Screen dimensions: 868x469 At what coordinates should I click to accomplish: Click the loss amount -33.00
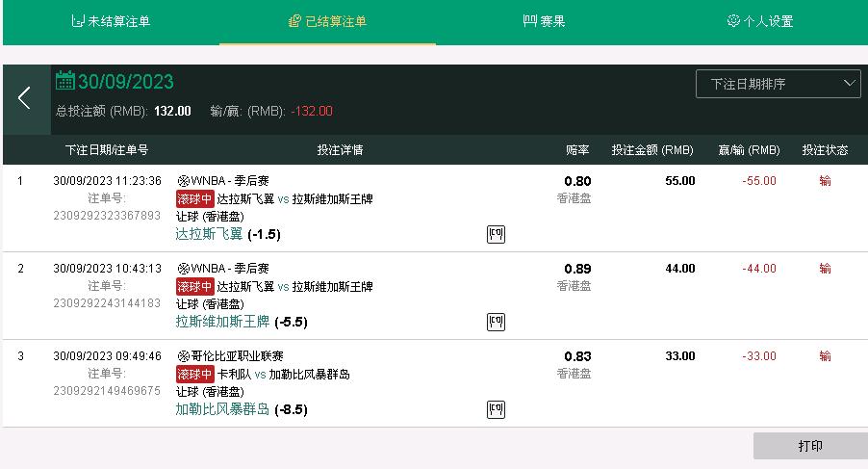(759, 355)
